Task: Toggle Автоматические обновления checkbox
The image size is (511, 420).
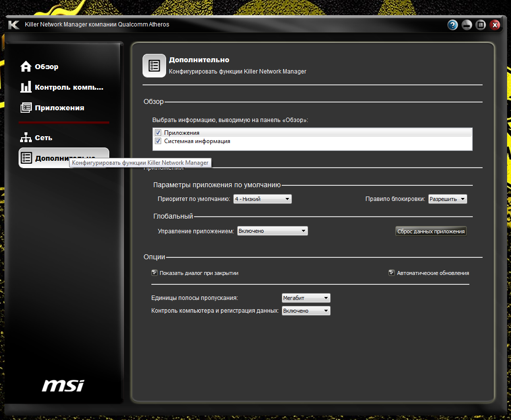Action: point(391,273)
